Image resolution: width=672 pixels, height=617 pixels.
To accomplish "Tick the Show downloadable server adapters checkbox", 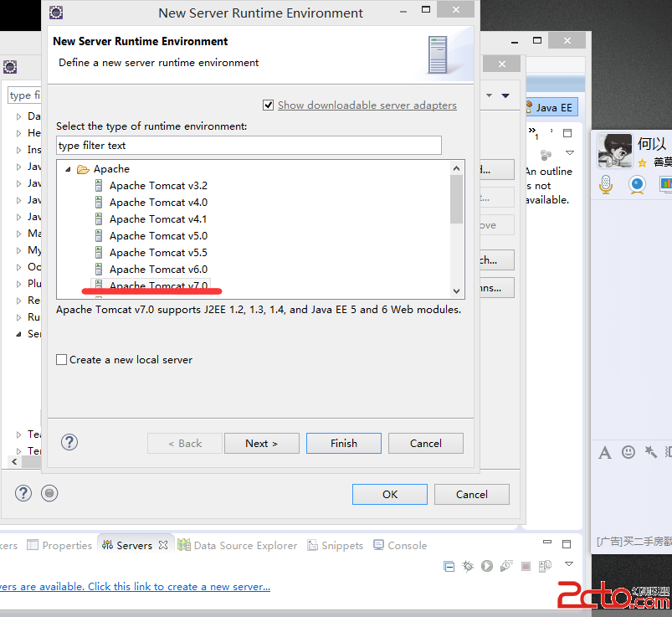I will [269, 105].
